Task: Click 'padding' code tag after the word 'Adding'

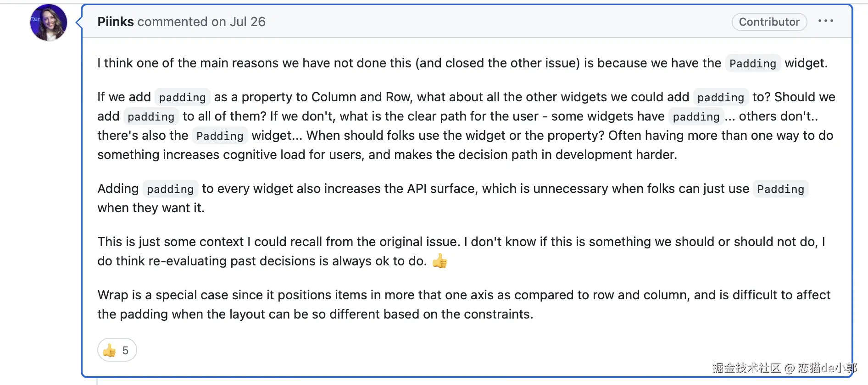Action: [170, 189]
